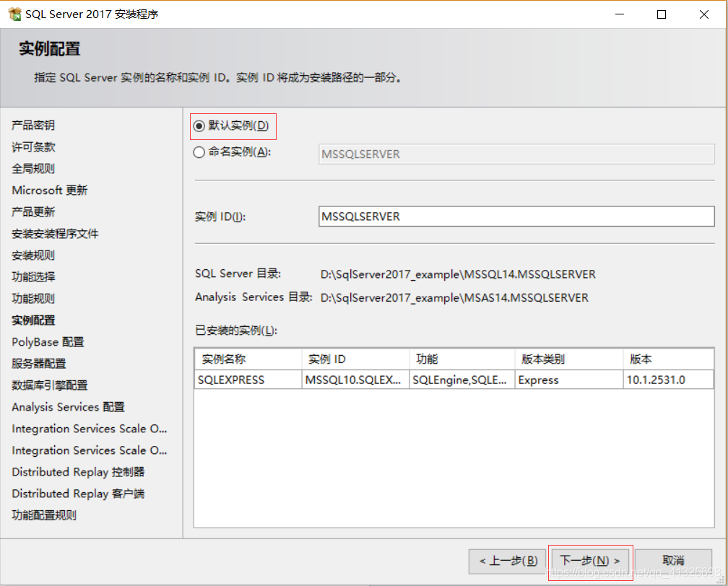Image resolution: width=728 pixels, height=586 pixels.
Task: Click the SQLEngine,SQLE... feature cell
Action: 462,380
